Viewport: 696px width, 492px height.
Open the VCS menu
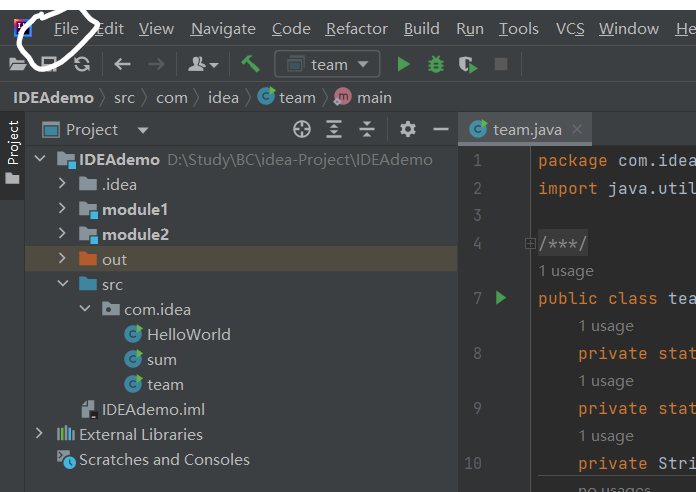click(x=570, y=29)
